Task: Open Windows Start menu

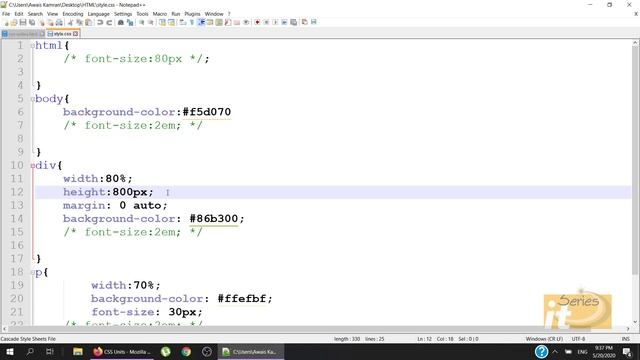Action: 10,351
